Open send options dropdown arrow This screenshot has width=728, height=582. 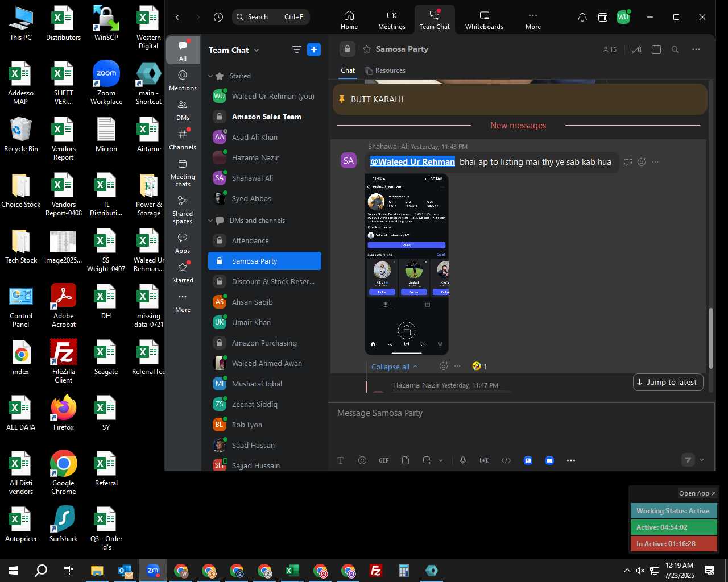tap(702, 460)
